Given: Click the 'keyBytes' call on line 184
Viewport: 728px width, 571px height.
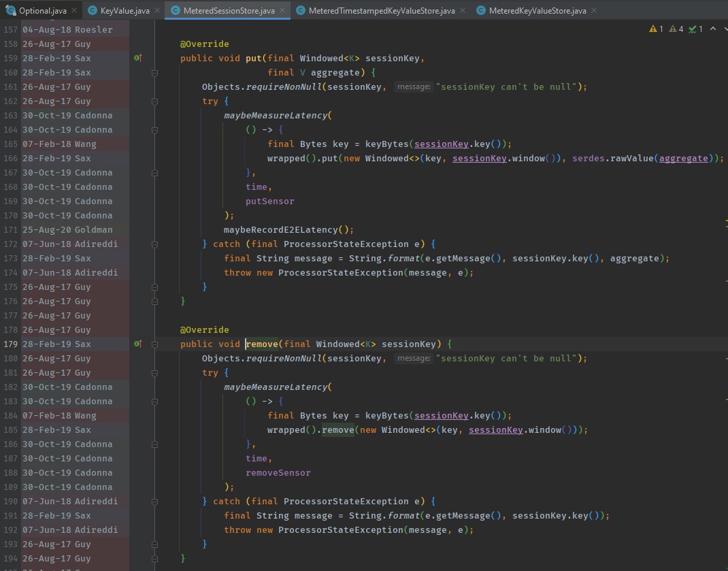Looking at the screenshot, I should tap(386, 415).
